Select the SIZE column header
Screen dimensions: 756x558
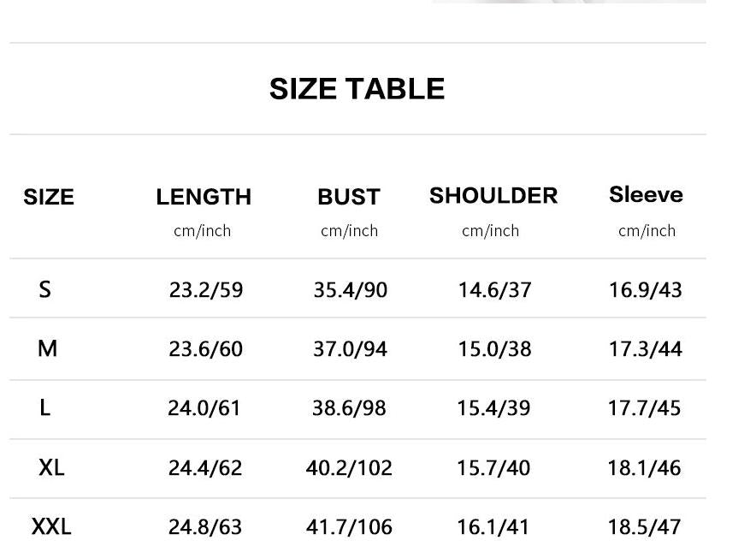click(49, 197)
